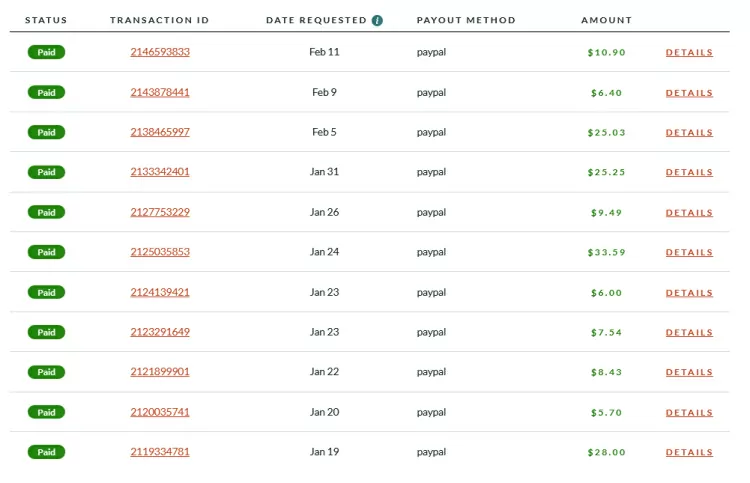View Details for the $25.03 payout
The height and width of the screenshot is (483, 750).
pyautogui.click(x=689, y=132)
